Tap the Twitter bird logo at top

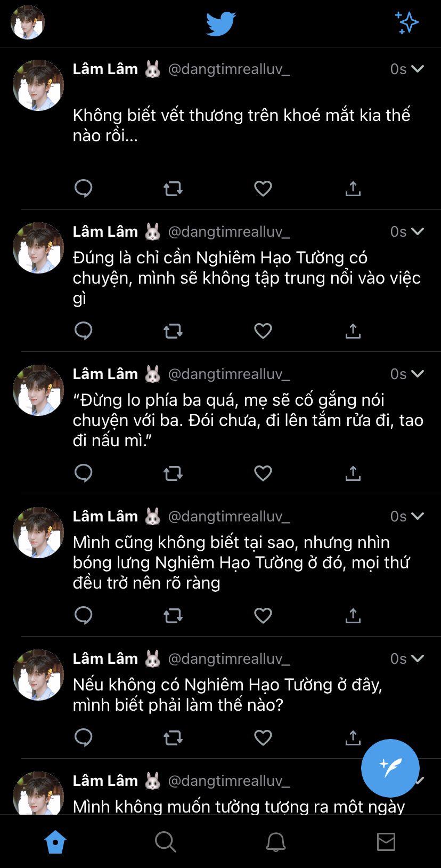(x=220, y=24)
